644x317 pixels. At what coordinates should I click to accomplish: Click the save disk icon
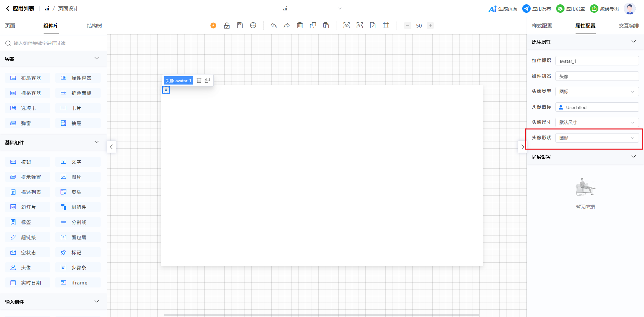[240, 25]
